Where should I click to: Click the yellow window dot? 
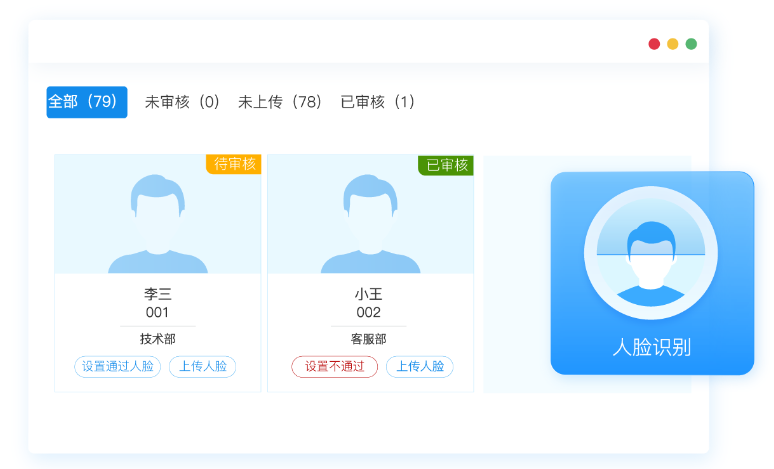click(x=673, y=44)
